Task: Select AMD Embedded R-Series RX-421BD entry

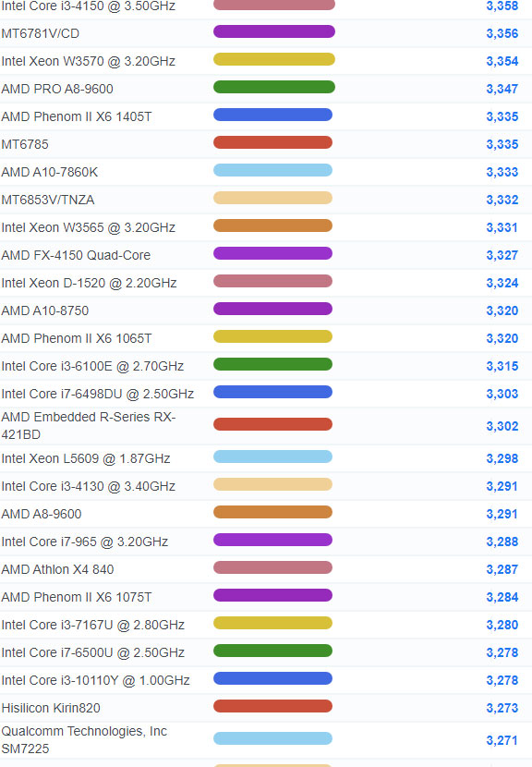Action: point(89,426)
